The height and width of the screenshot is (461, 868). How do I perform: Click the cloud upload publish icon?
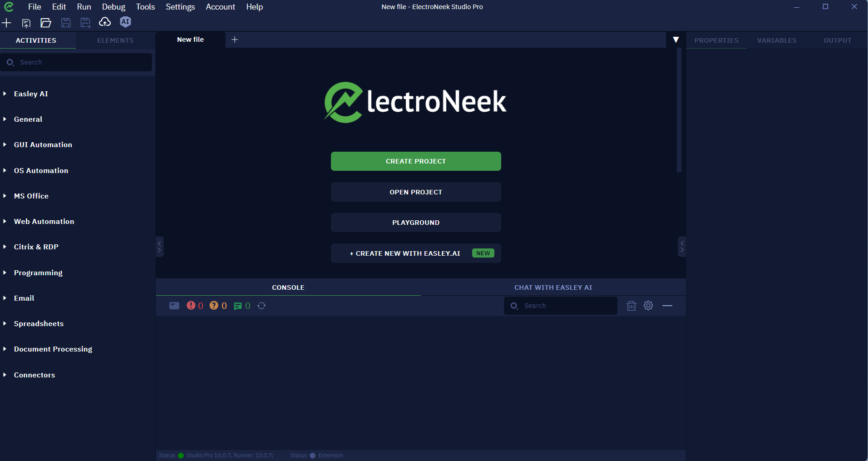105,22
